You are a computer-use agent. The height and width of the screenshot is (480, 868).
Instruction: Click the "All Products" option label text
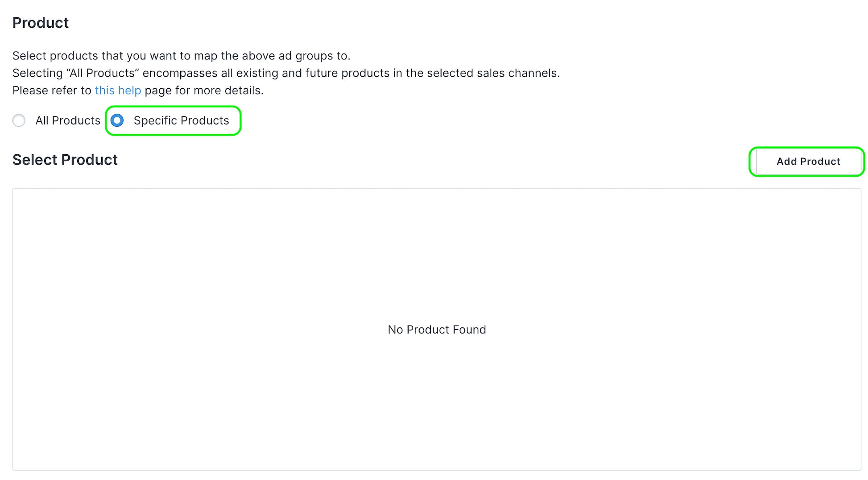(x=68, y=120)
